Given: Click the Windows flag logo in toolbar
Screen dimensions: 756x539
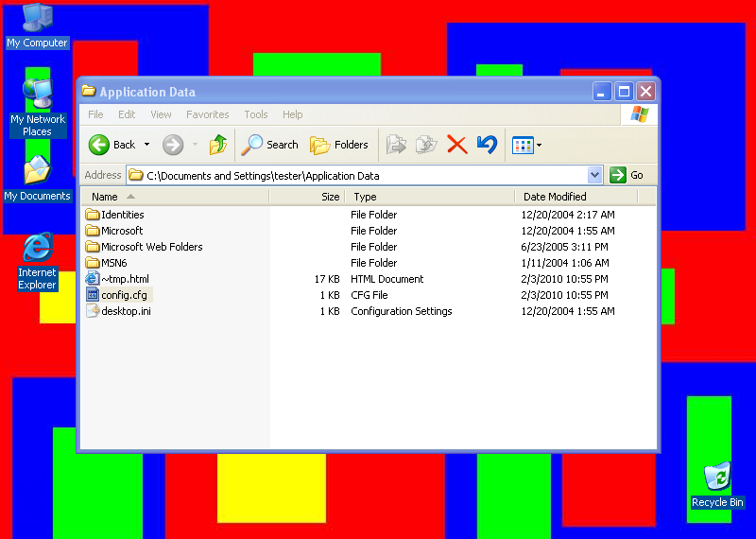Looking at the screenshot, I should coord(640,114).
